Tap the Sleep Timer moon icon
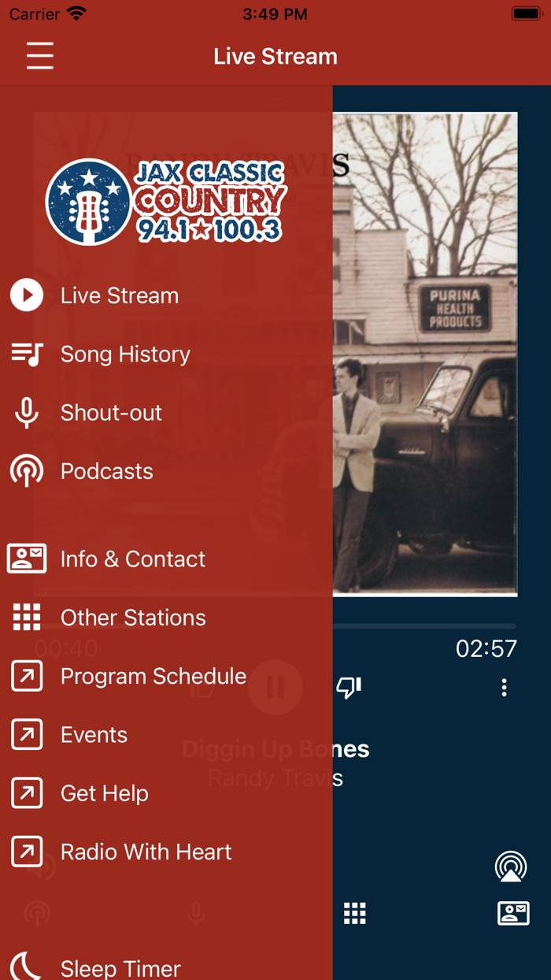Image resolution: width=551 pixels, height=980 pixels. (x=27, y=967)
